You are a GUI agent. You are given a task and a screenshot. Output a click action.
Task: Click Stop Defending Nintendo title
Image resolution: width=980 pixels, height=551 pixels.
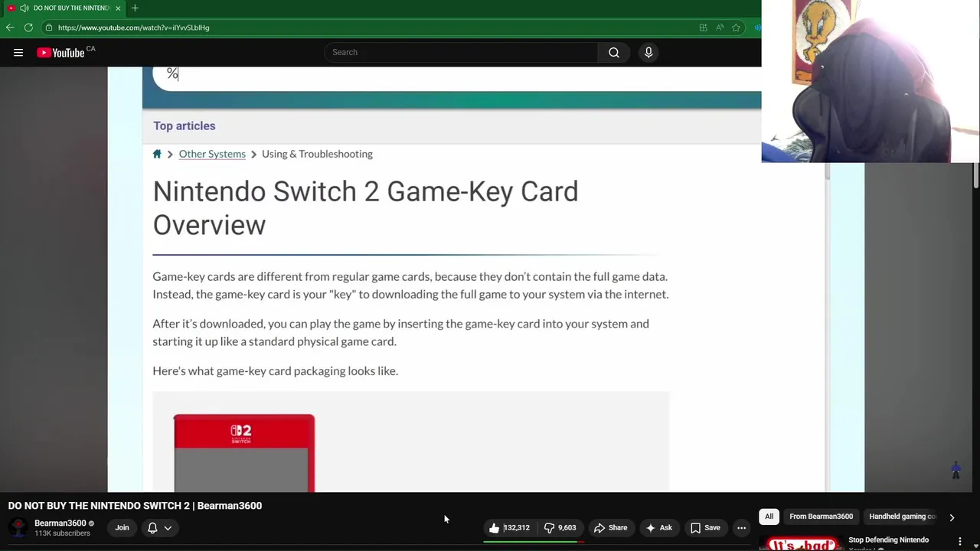pos(888,540)
